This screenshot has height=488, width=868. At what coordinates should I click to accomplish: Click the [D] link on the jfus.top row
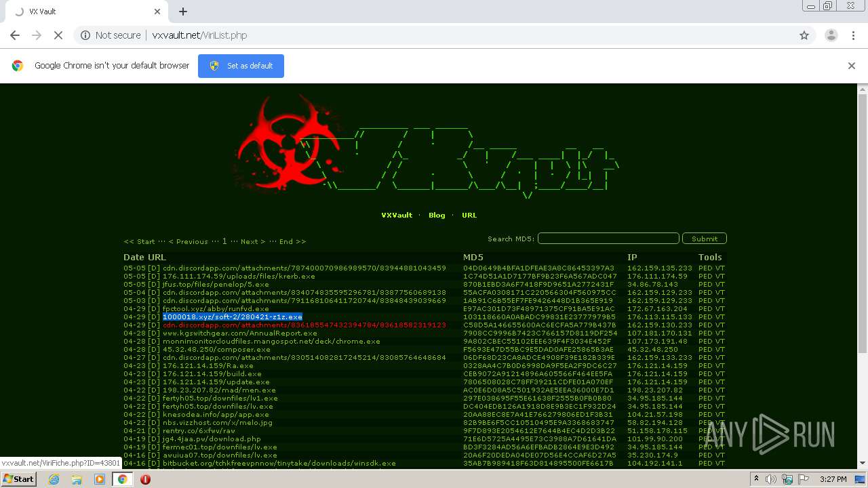click(154, 284)
